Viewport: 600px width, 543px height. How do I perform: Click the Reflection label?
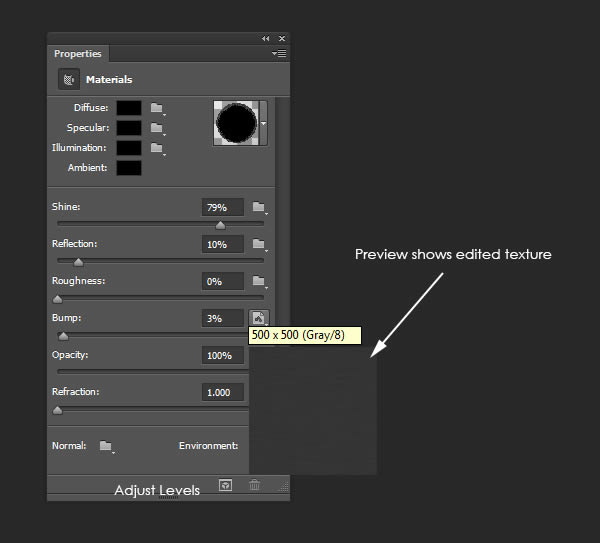[x=75, y=244]
